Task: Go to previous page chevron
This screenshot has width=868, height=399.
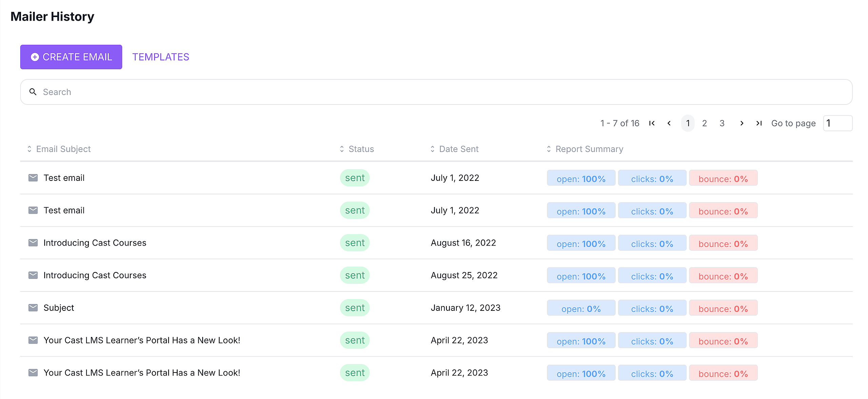Action: point(669,123)
